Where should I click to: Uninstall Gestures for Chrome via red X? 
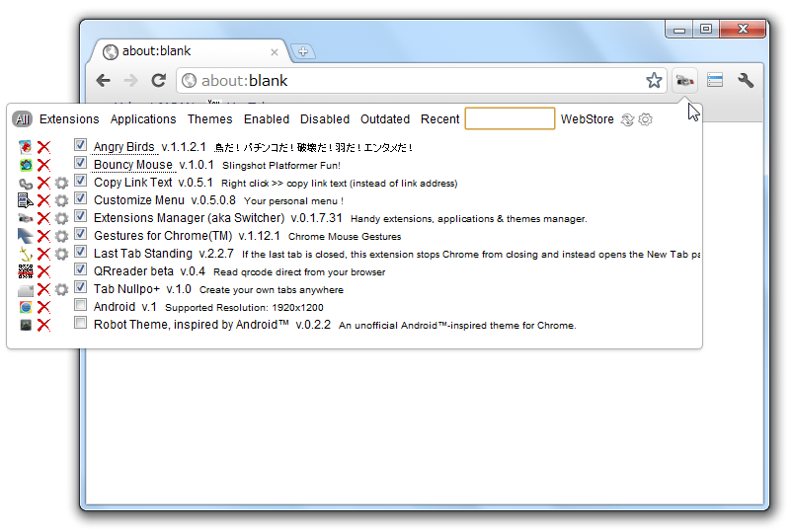point(44,236)
